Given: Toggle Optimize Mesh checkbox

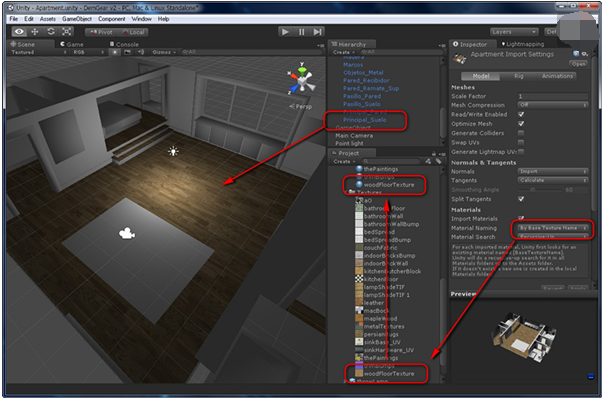Looking at the screenshot, I should (521, 124).
